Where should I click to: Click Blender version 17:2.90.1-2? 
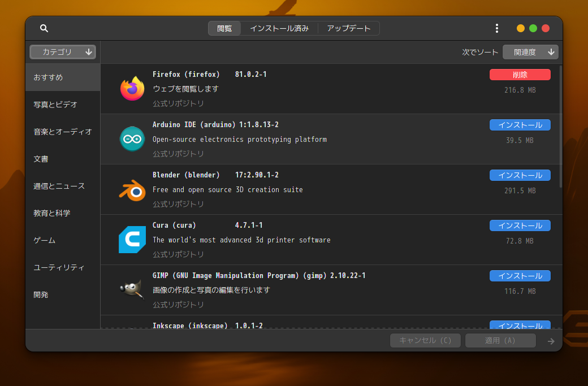point(257,175)
